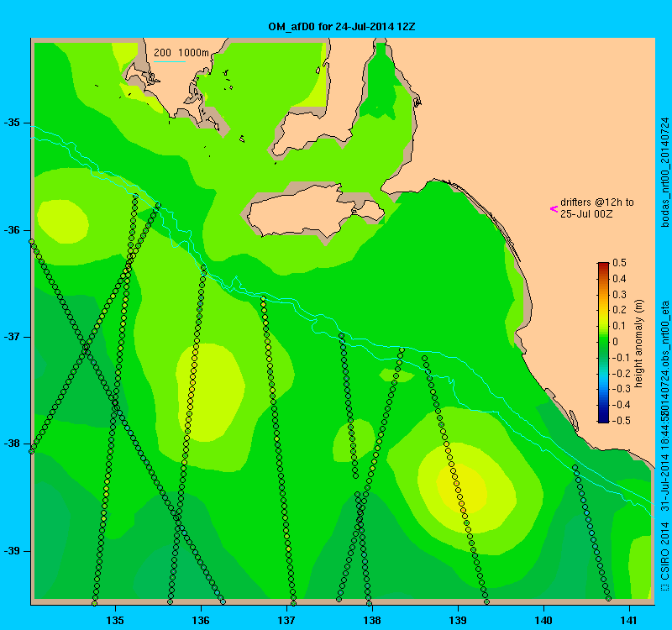Click the 0.5 tick label on the colorbar
672x630 pixels.
[x=620, y=263]
